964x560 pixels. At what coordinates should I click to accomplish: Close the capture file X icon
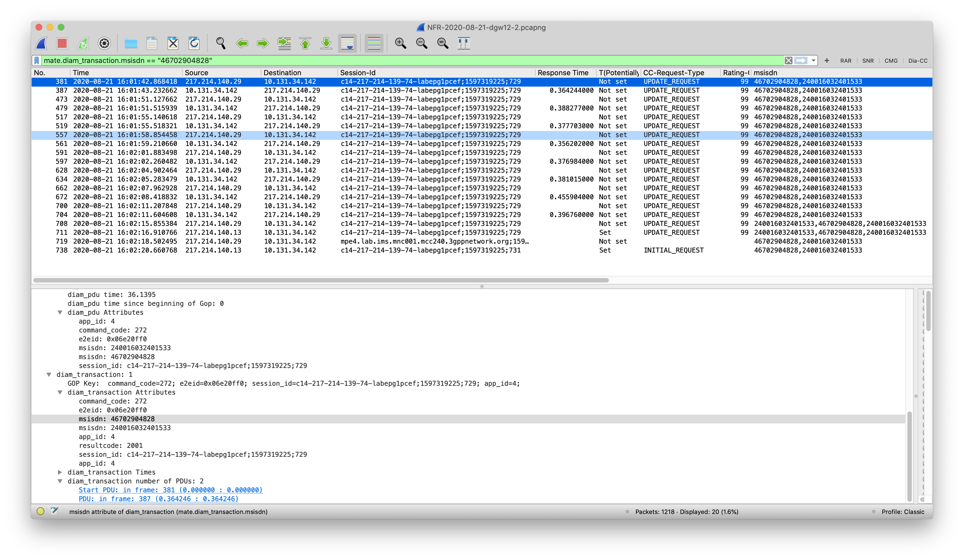(173, 43)
